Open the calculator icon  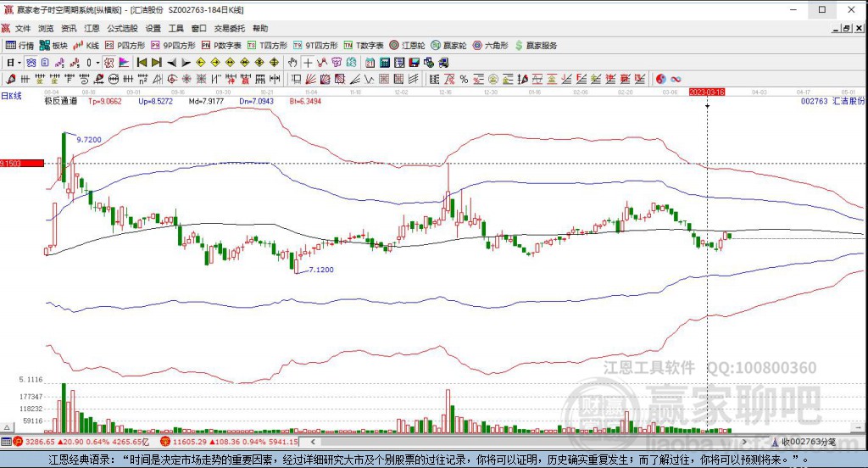point(384,63)
